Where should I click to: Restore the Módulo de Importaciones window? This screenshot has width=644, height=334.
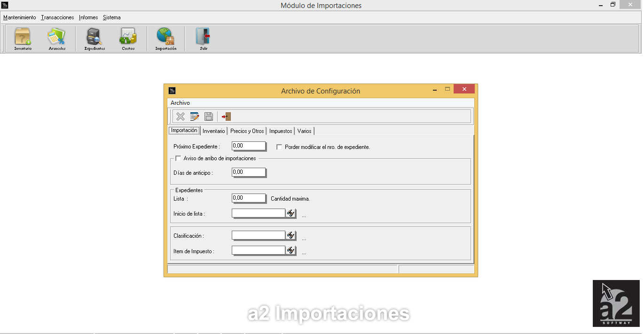(x=613, y=5)
